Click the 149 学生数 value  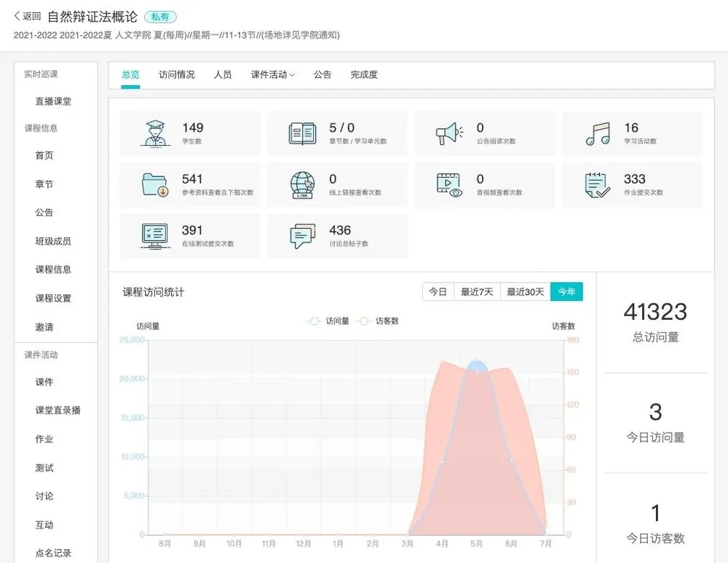point(193,127)
